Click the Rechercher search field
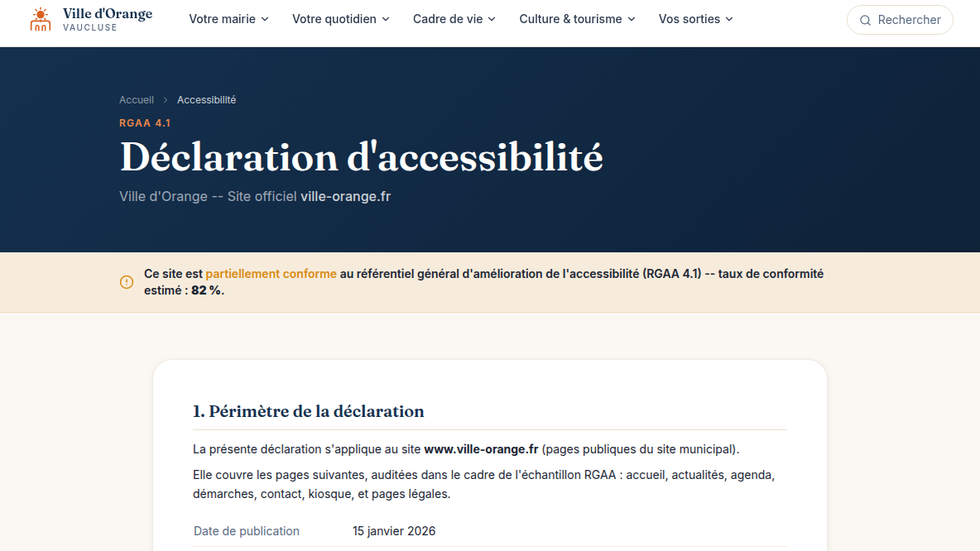 [x=900, y=20]
